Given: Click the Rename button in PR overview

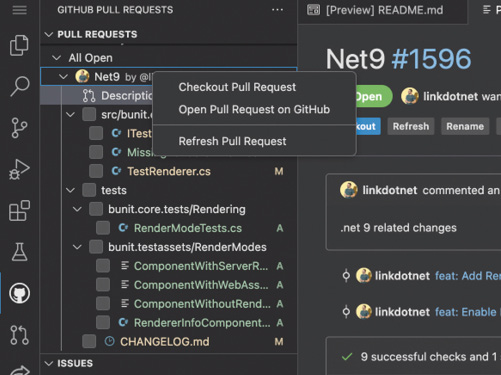Looking at the screenshot, I should point(465,126).
